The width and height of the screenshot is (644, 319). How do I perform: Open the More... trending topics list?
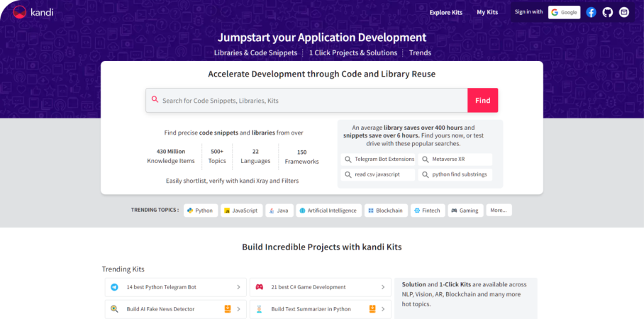(x=499, y=211)
